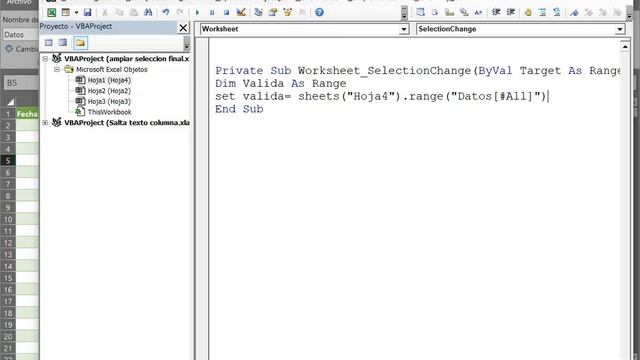Image resolution: width=640 pixels, height=360 pixels.
Task: Click the Datos table name field in Excel
Action: pyautogui.click(x=21, y=35)
